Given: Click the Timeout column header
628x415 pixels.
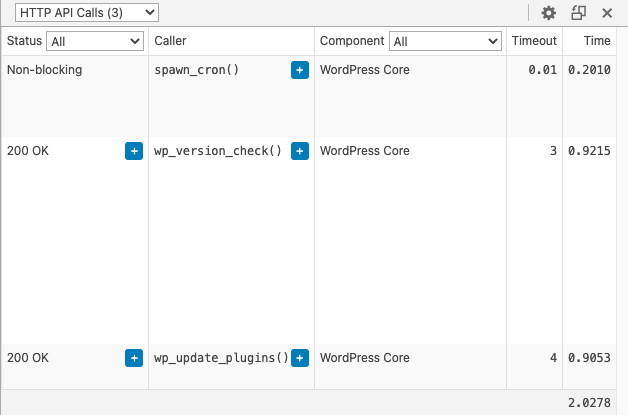Looking at the screenshot, I should (x=534, y=41).
